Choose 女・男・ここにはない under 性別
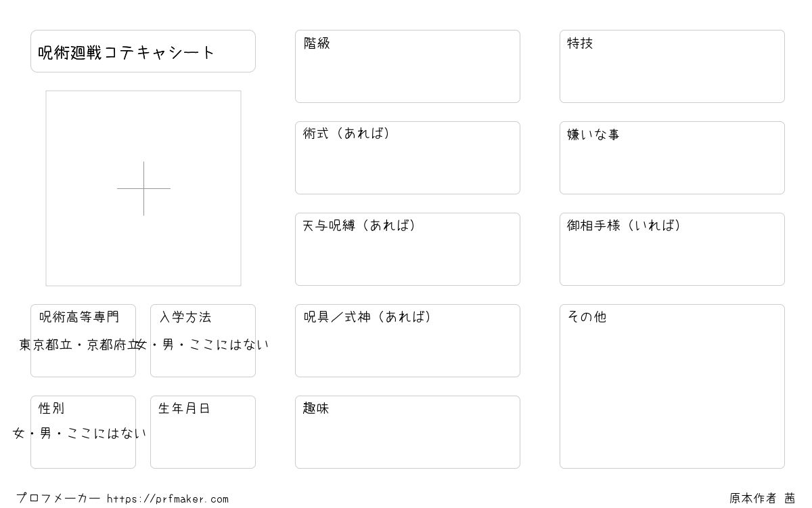The height and width of the screenshot is (508, 812). (80, 433)
